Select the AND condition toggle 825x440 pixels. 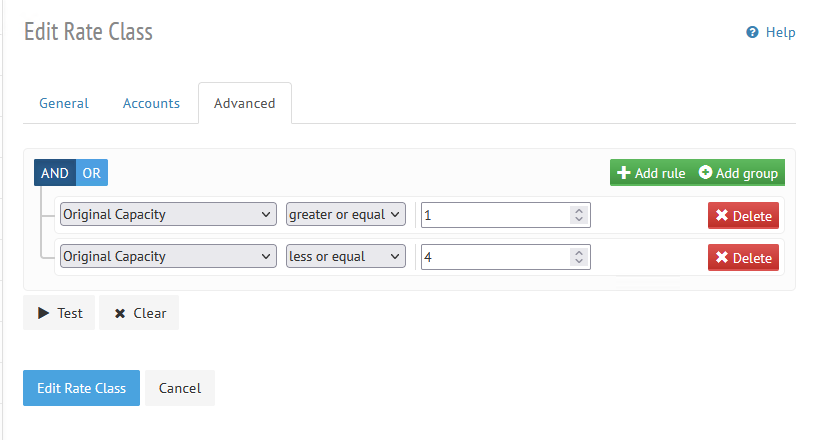(x=55, y=173)
